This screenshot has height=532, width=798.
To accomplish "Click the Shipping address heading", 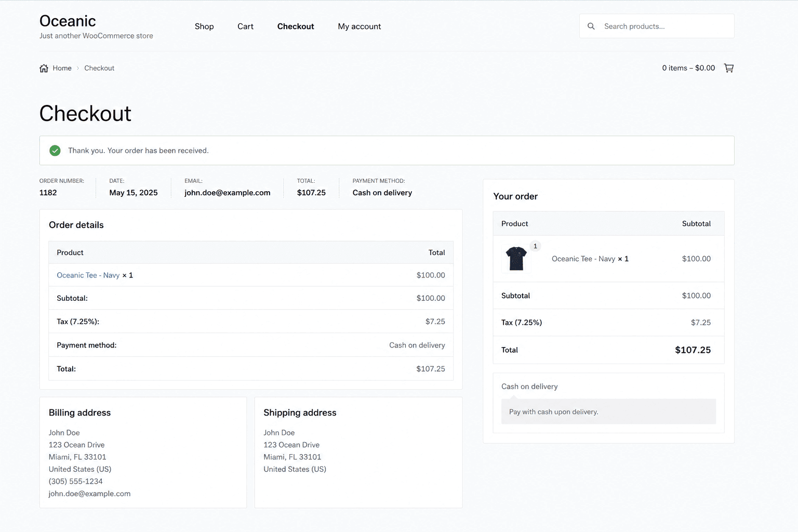I will tap(300, 413).
